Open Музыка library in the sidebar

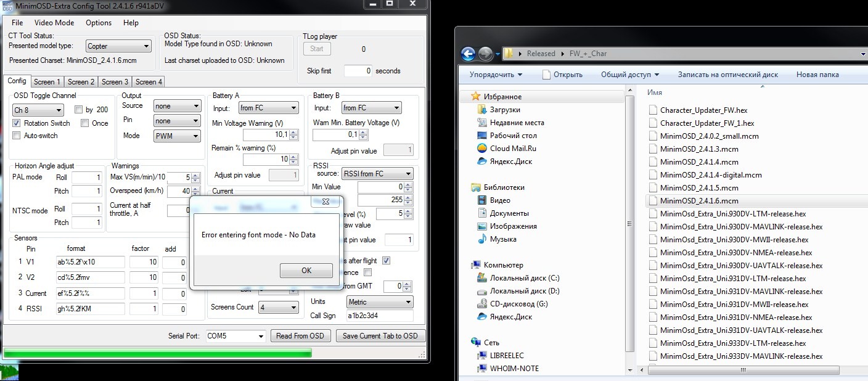click(x=503, y=239)
